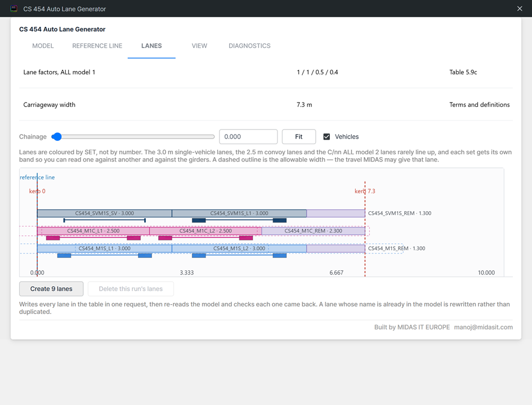Select lane bar CS454_M1C_L1 · 2.500
Image resolution: width=532 pixels, height=405 pixels.
tap(93, 231)
